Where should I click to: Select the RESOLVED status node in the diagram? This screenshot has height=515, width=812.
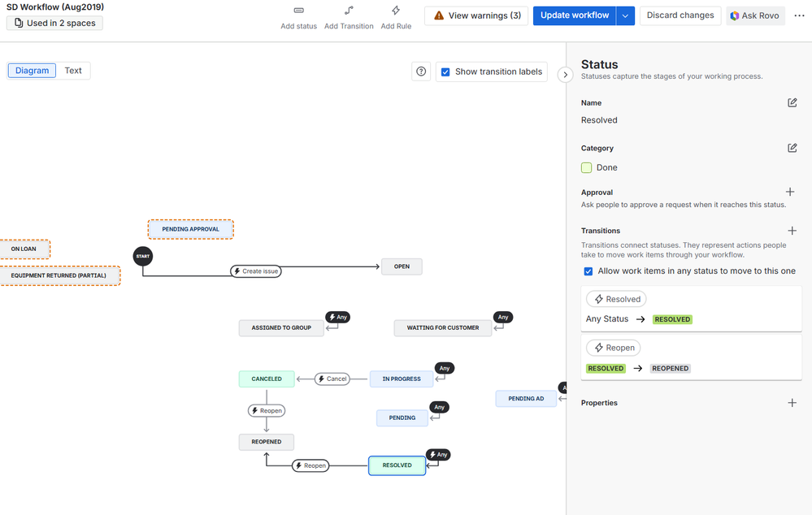coord(397,465)
